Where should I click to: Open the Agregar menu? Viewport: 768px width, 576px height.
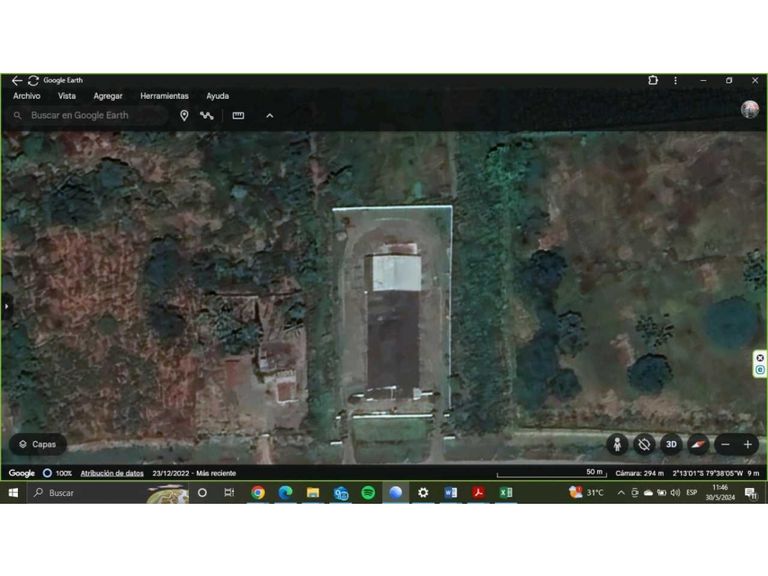pos(108,96)
